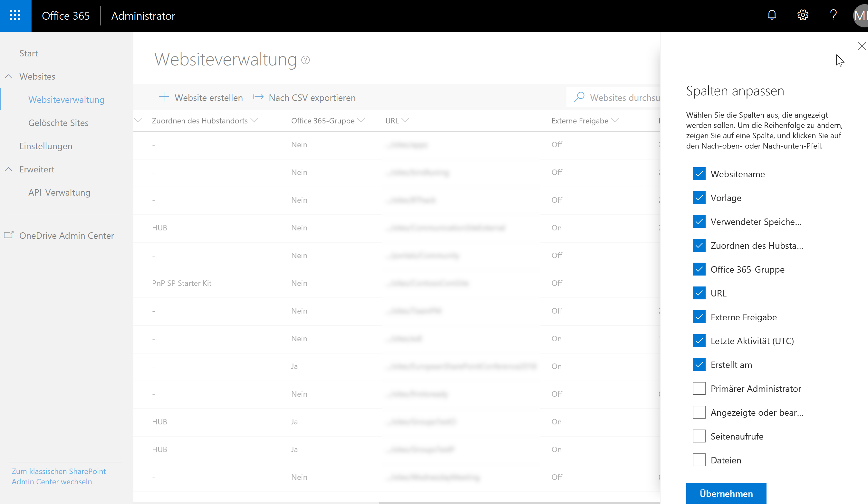Click the info icon beside Websiteverwaltung title

[305, 60]
